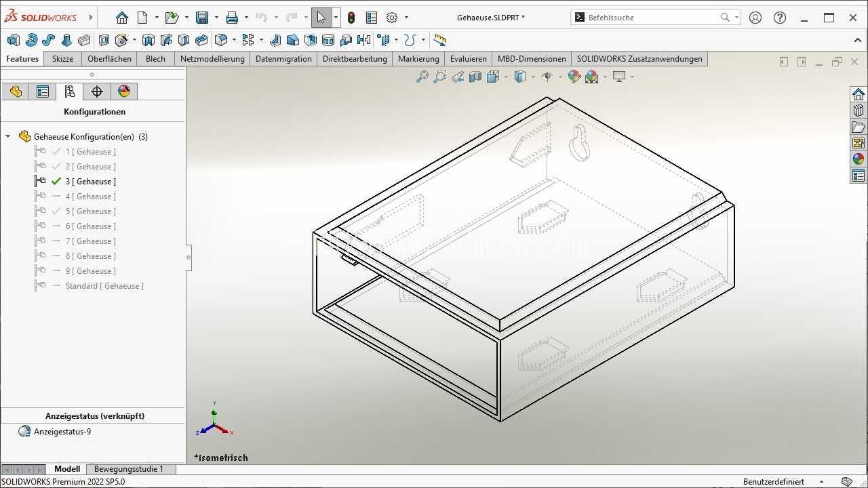Image resolution: width=868 pixels, height=488 pixels.
Task: Select the Extruded Boss/Base tool
Action: pos(14,40)
